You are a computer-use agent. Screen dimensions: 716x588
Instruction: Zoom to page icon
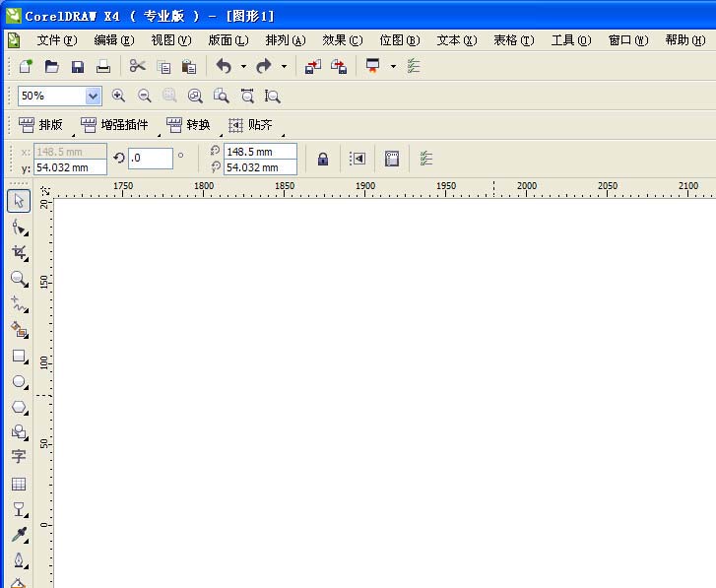221,96
